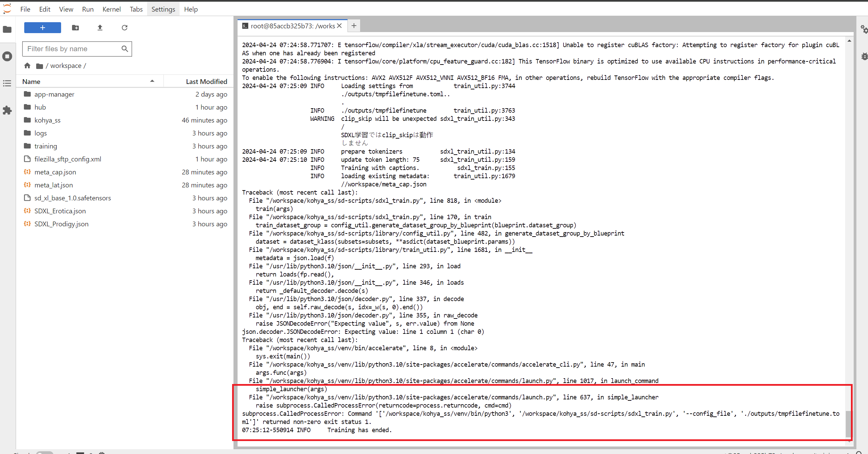Select the kohya_ss folder
The image size is (868, 454).
click(x=47, y=120)
